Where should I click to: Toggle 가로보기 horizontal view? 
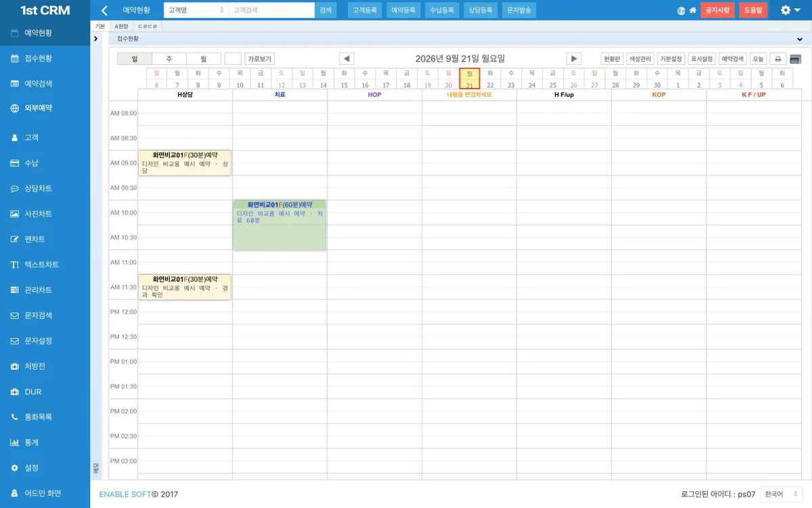click(x=259, y=59)
